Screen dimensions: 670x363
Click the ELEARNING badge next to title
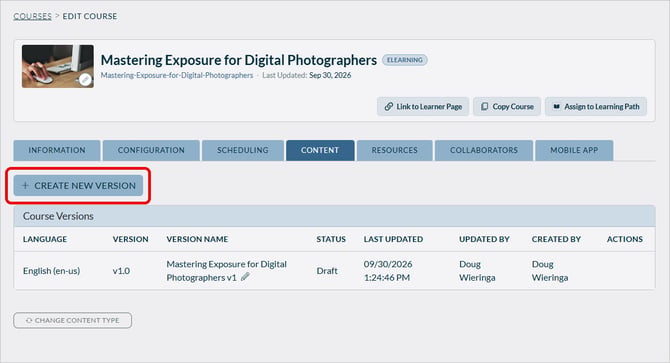pos(405,60)
